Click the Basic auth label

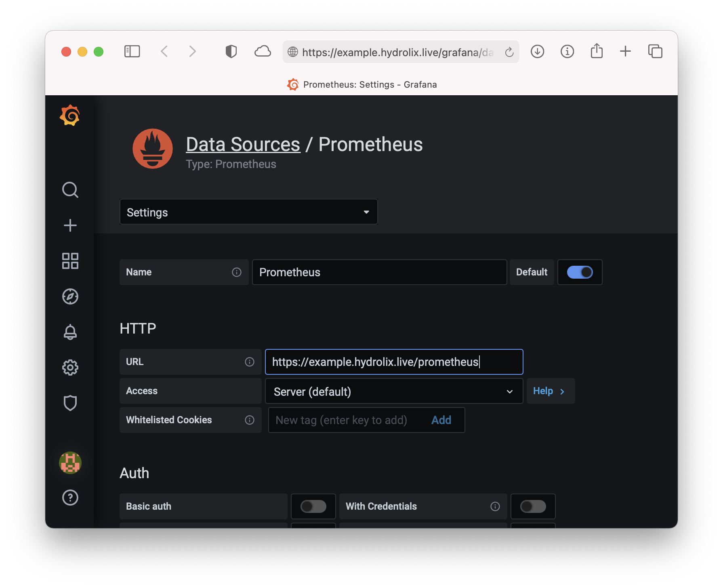coord(149,506)
